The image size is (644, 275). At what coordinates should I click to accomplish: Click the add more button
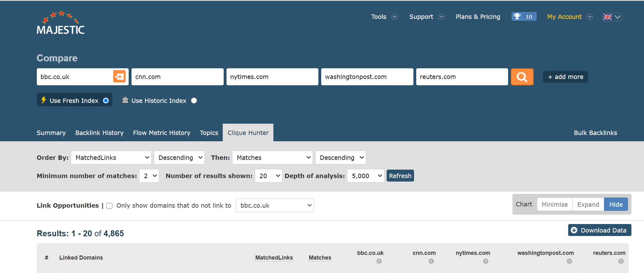(565, 77)
